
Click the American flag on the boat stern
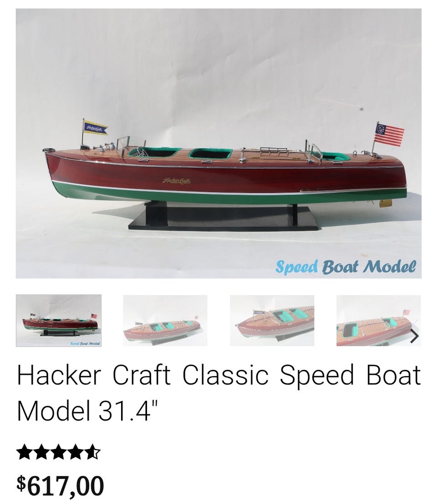pos(389,134)
